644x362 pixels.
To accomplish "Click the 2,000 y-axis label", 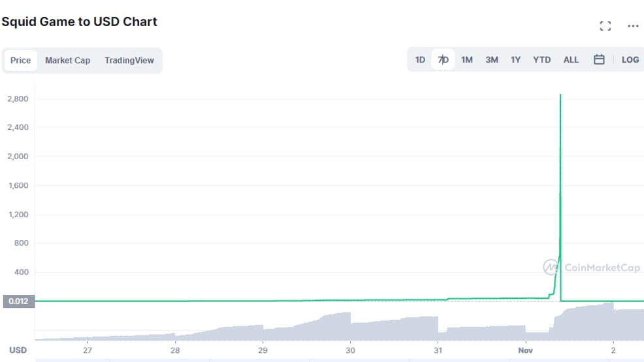I will (18, 156).
